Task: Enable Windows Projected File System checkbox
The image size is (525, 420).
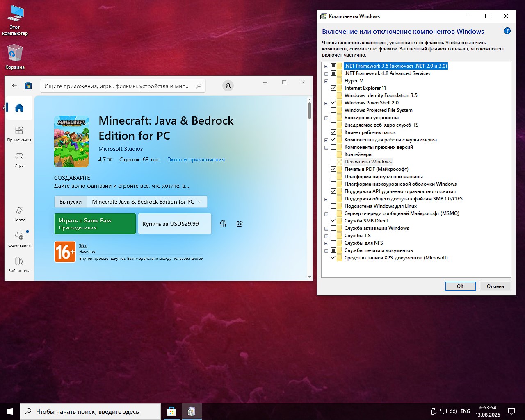Action: coord(333,110)
